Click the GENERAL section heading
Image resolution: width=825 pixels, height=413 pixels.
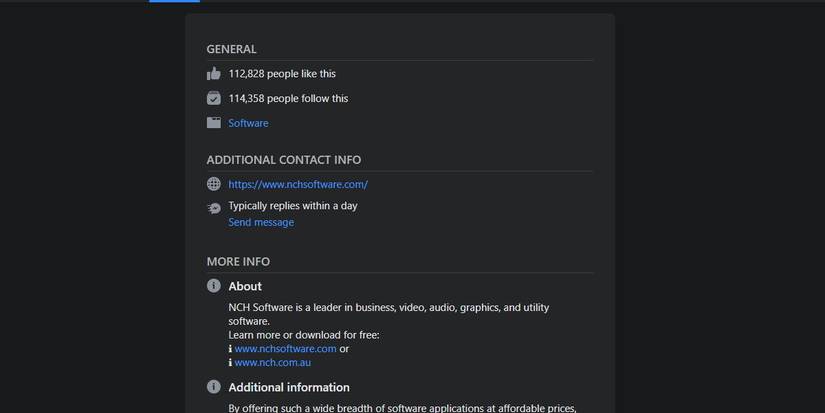[231, 49]
